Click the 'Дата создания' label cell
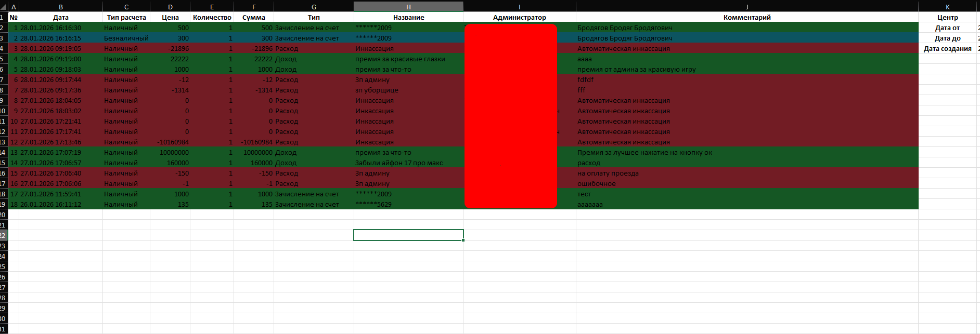 [947, 48]
